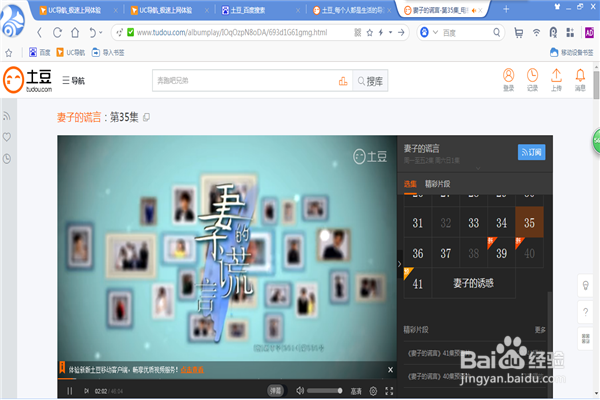Switch to the 土豆_每个人都是生活的导演 tab
The width and height of the screenshot is (600, 400).
(x=348, y=10)
